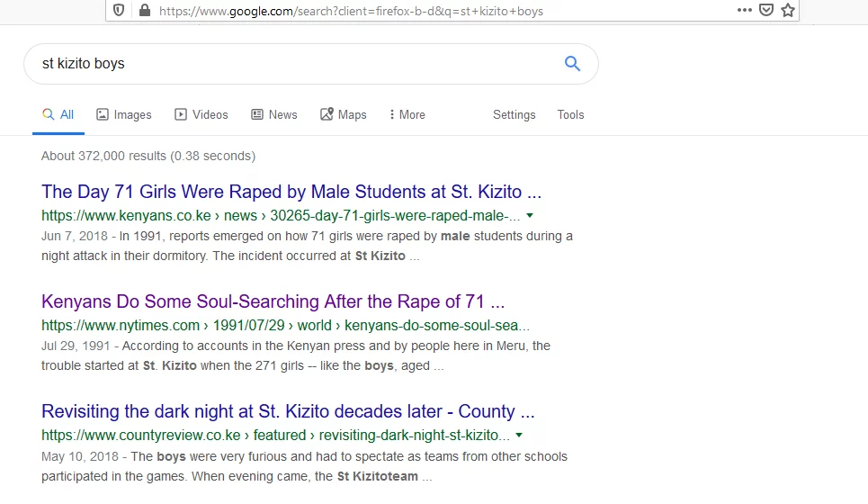The image size is (868, 504).
Task: Open the site security padlock icon
Action: (145, 10)
